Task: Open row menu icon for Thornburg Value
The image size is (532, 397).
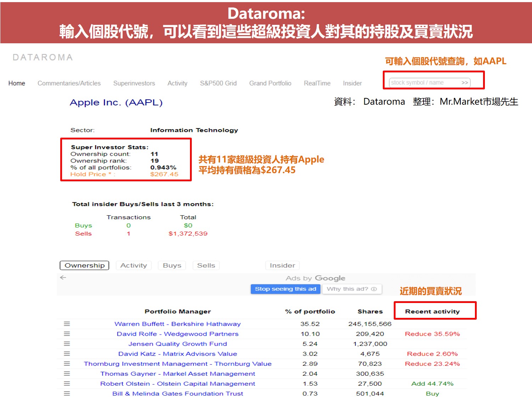Action: (67, 364)
